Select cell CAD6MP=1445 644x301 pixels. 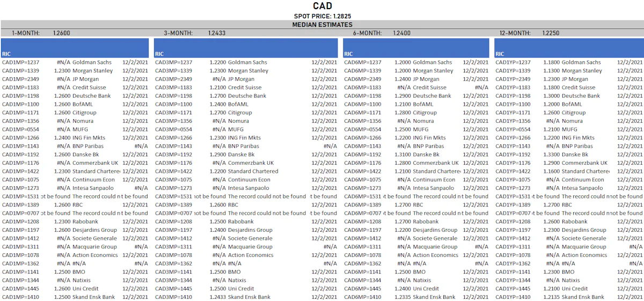coord(363,289)
